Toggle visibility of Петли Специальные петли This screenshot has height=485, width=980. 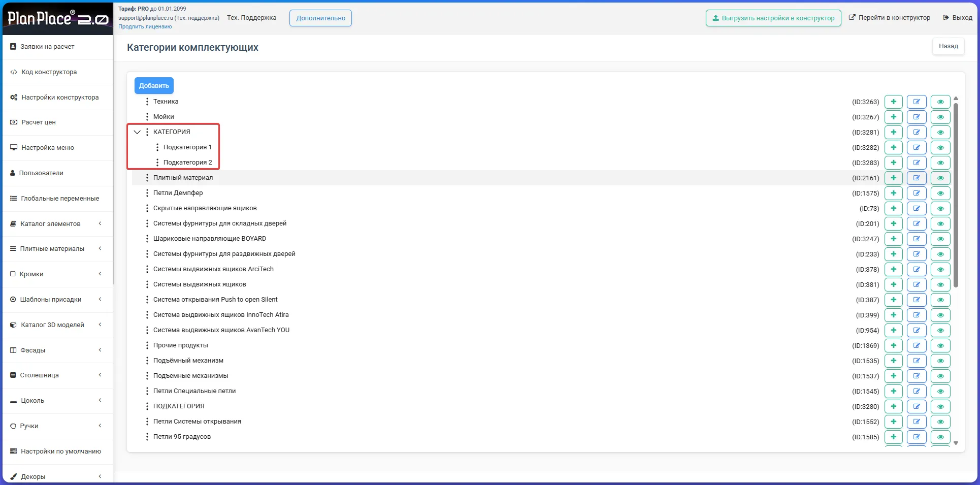(940, 391)
